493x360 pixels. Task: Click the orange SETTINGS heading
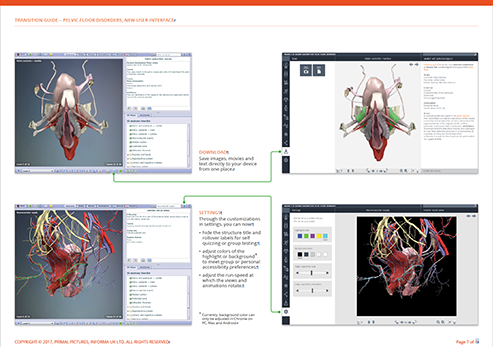[210, 213]
